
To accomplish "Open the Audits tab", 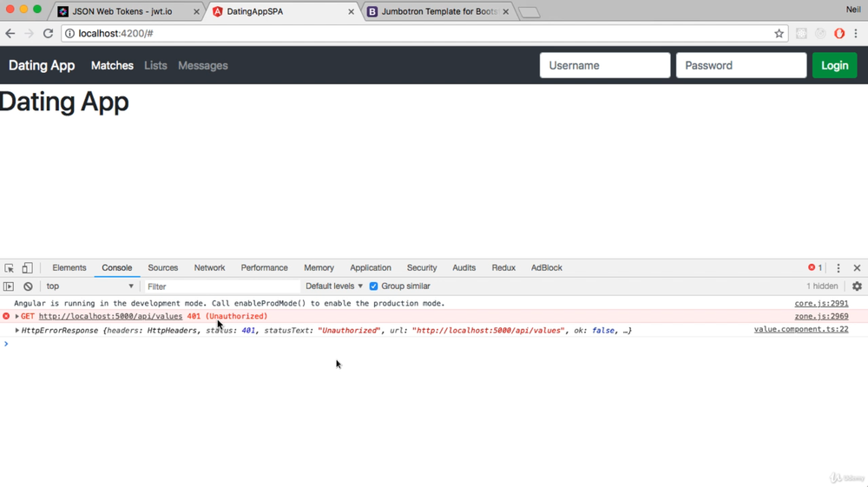I will [464, 268].
